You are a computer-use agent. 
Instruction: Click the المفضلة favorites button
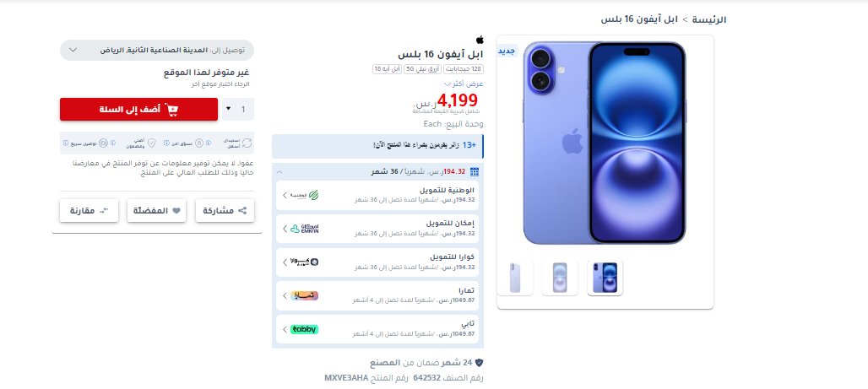(x=157, y=211)
